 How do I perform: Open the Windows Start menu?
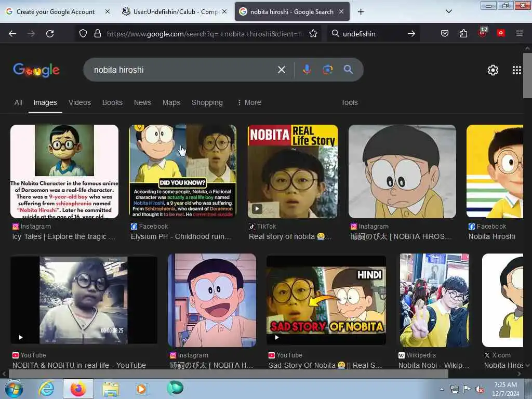click(14, 389)
